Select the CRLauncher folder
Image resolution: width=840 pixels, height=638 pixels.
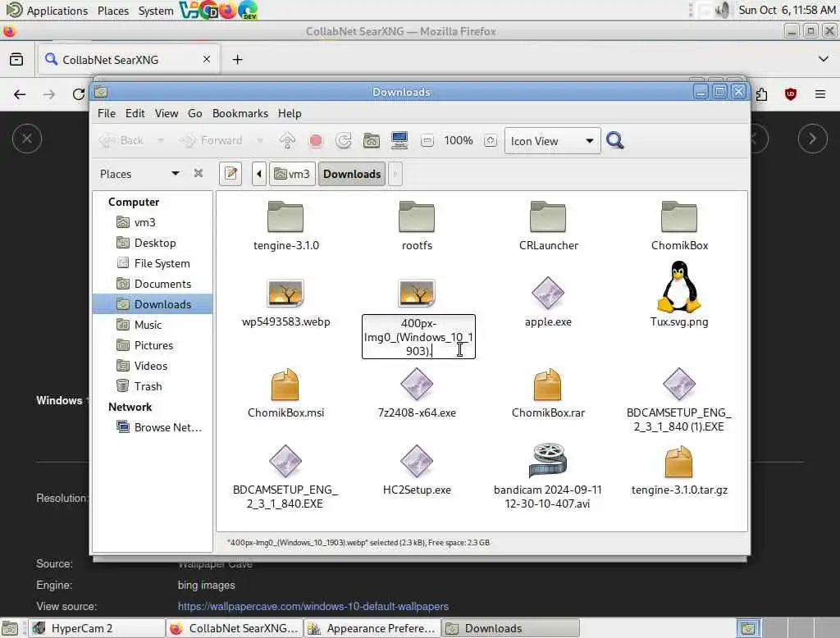[x=547, y=217]
